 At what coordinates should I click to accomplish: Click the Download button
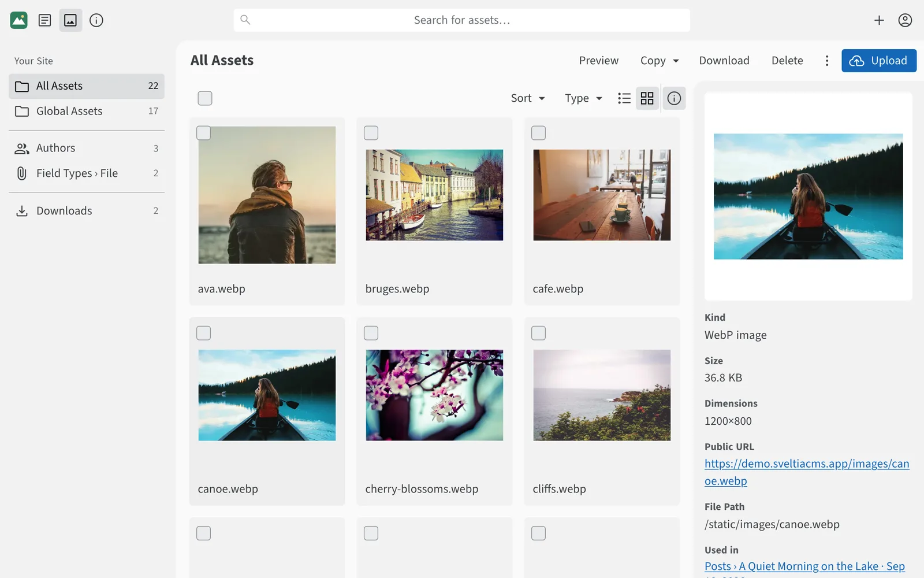point(724,61)
